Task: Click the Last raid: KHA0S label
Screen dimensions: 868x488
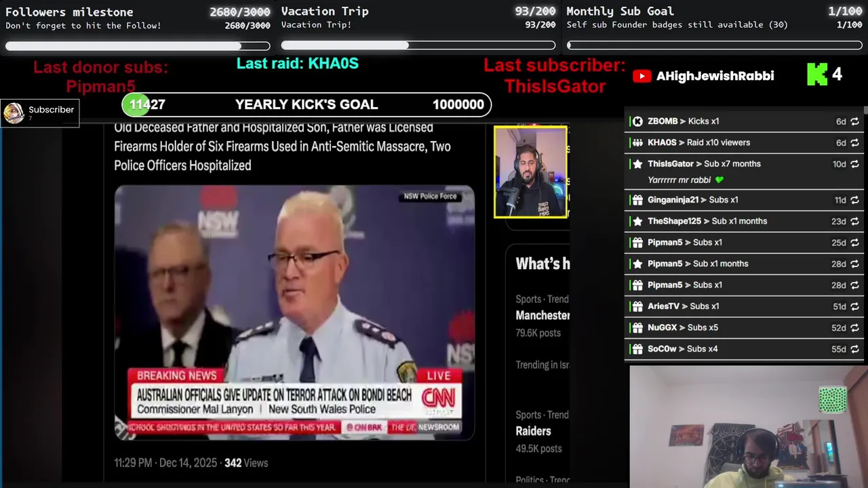Action: pos(297,64)
